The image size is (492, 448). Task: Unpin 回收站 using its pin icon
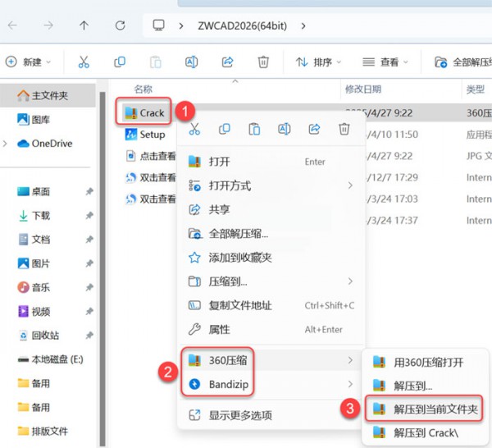89,336
